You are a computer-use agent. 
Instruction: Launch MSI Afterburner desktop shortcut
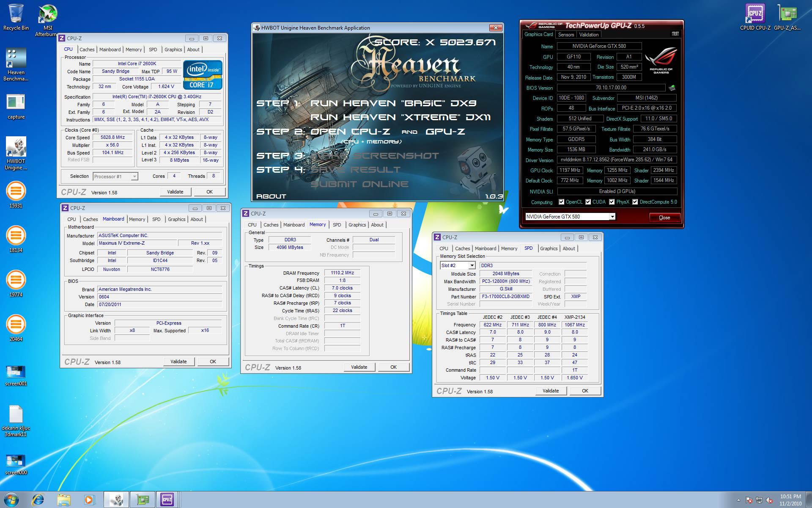pos(47,20)
